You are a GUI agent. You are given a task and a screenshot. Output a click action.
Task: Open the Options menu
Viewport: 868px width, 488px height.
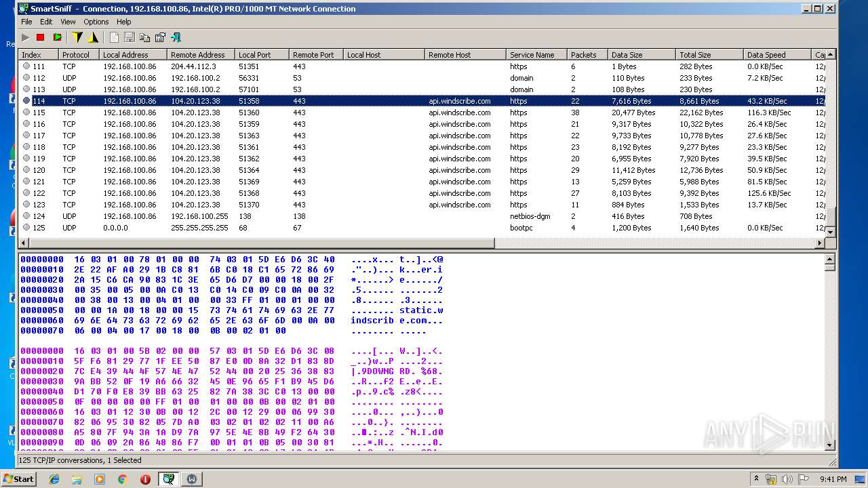pyautogui.click(x=96, y=22)
